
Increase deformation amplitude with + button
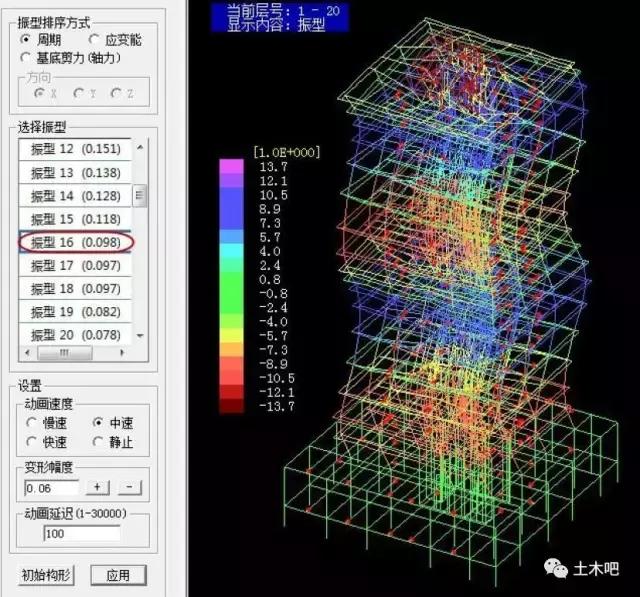point(98,487)
